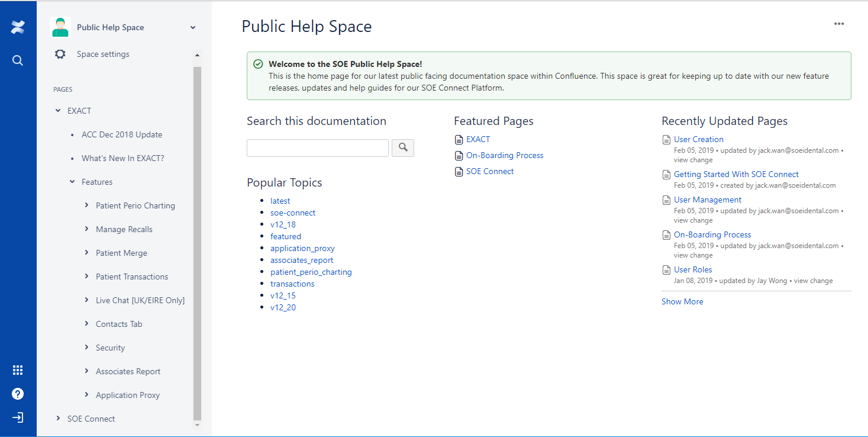Open the v12_18 topic link
868x437 pixels.
(283, 224)
